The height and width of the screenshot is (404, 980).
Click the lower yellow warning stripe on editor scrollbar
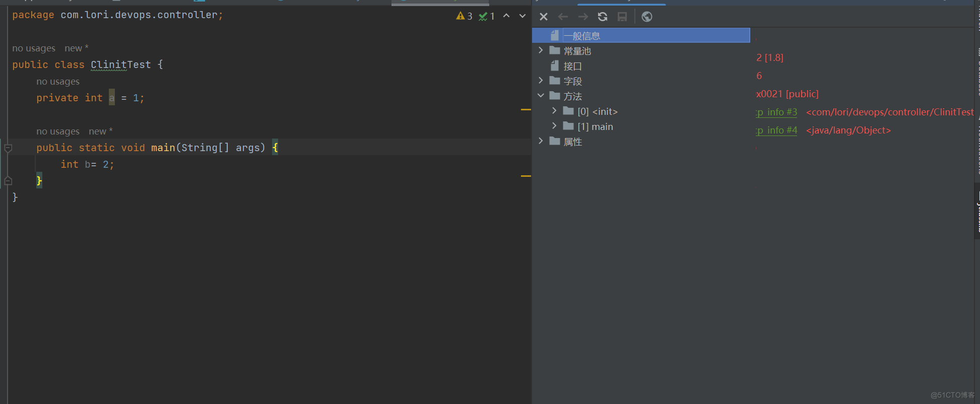point(526,176)
